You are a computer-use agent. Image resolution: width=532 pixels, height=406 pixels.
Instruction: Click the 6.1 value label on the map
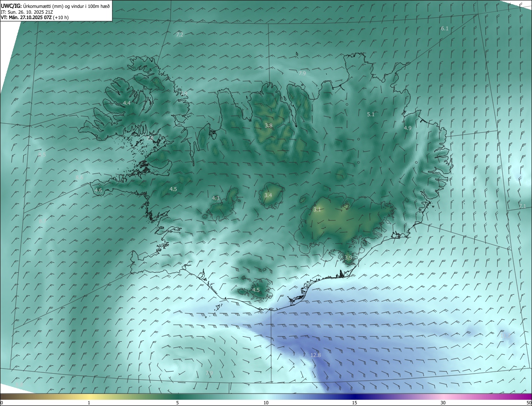tap(445, 29)
